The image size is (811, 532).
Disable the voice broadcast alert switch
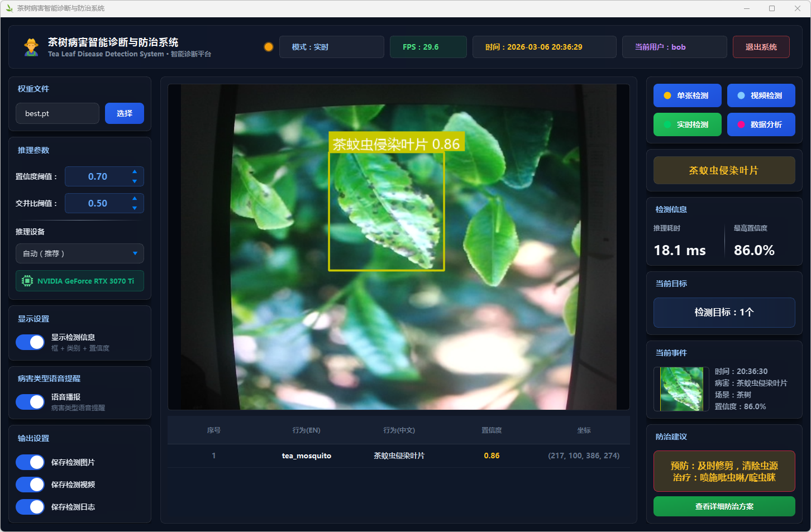pos(30,402)
